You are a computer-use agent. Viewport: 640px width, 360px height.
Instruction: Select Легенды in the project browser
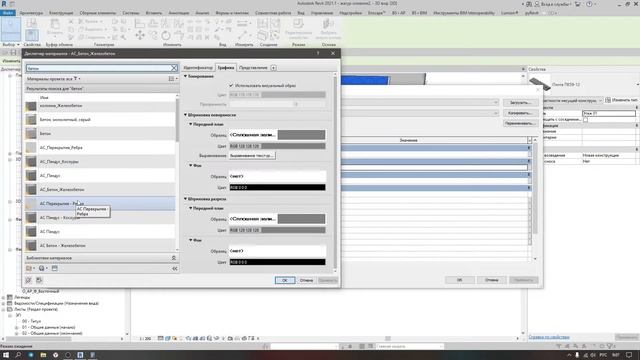(22, 298)
